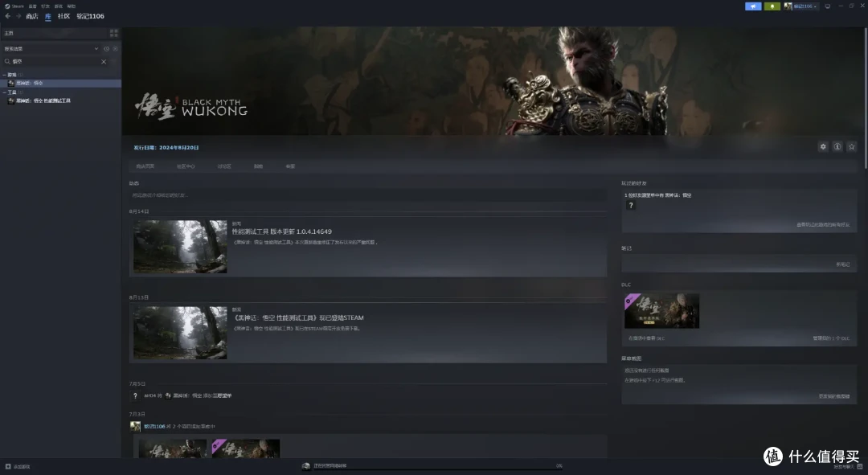Open notifications via green bell button
This screenshot has height=475, width=868.
coord(772,6)
